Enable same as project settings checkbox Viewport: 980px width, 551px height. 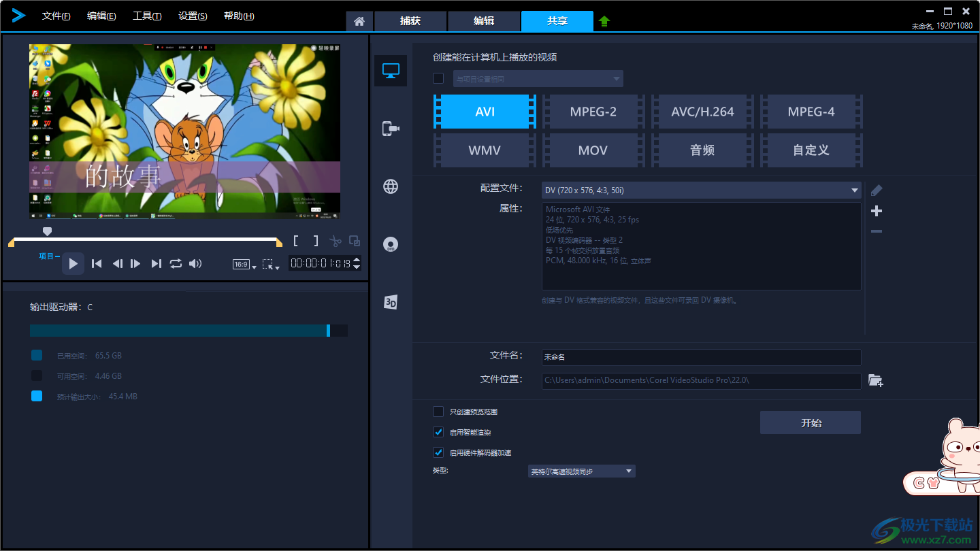[x=438, y=78]
